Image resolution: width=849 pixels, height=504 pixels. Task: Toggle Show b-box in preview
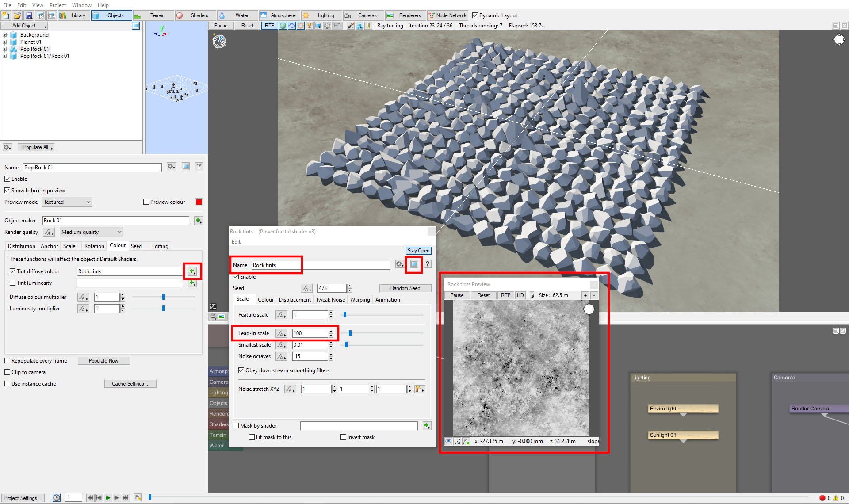[x=8, y=191]
